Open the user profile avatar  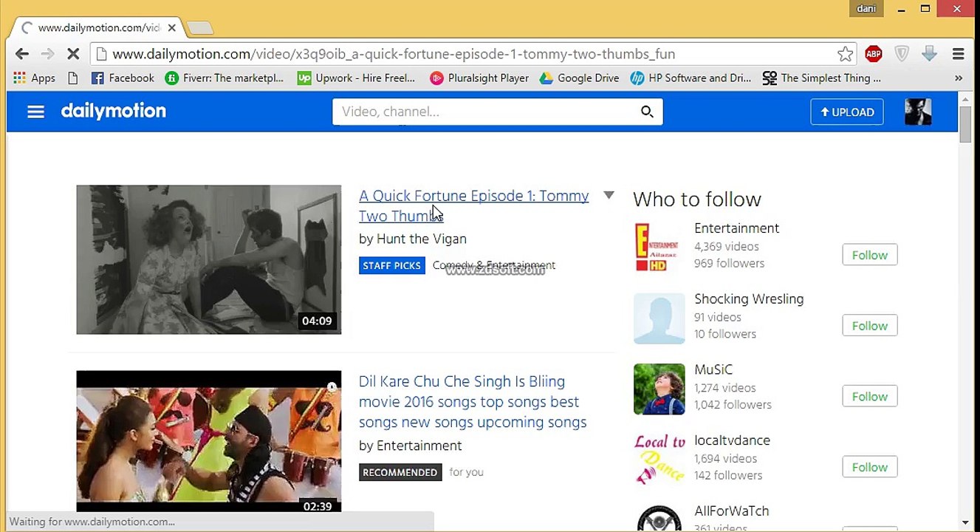[x=918, y=112]
